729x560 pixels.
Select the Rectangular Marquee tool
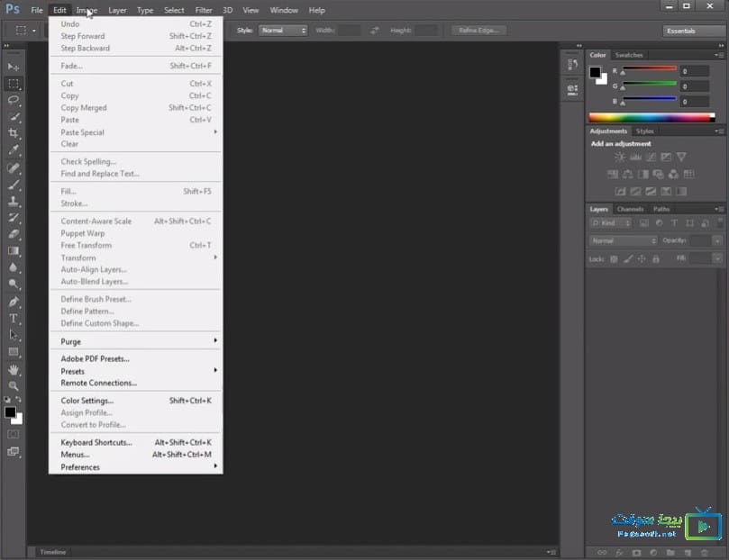point(13,84)
